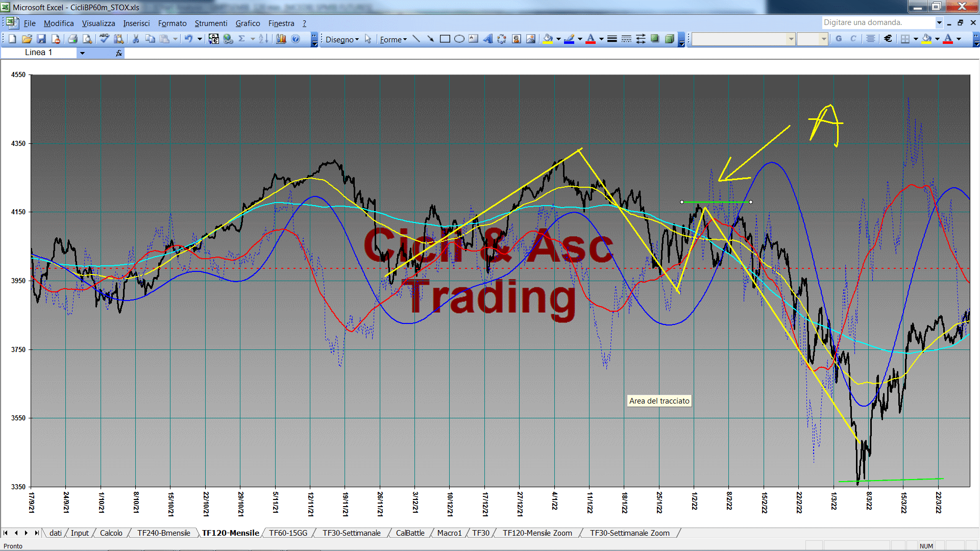Switch to the TF120-Mensile Zoom sheet tab
The image size is (980, 551).
pyautogui.click(x=537, y=533)
